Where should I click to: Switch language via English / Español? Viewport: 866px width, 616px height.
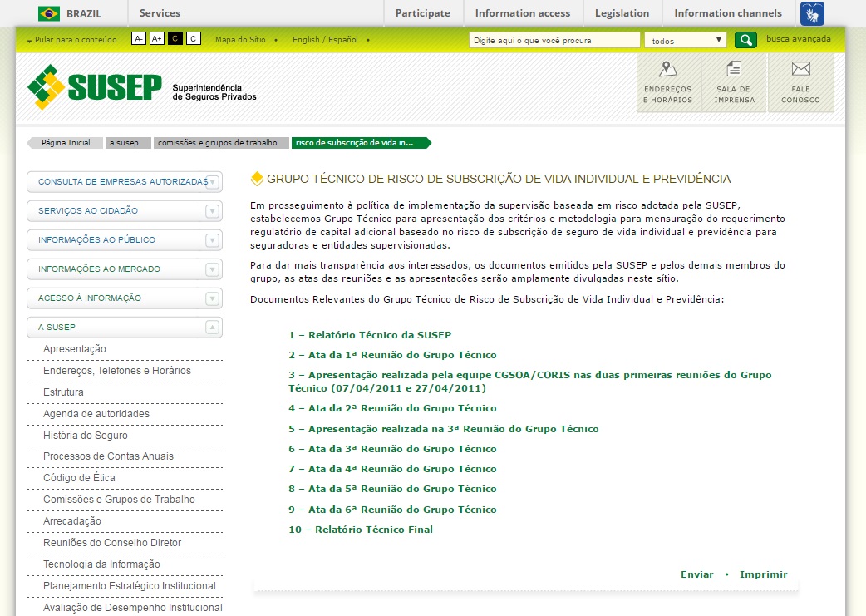tap(325, 40)
